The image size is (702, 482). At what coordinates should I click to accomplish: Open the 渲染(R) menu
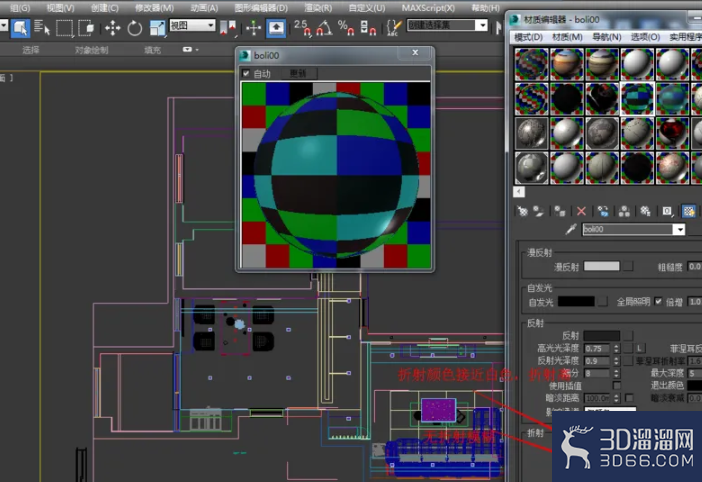click(x=318, y=8)
